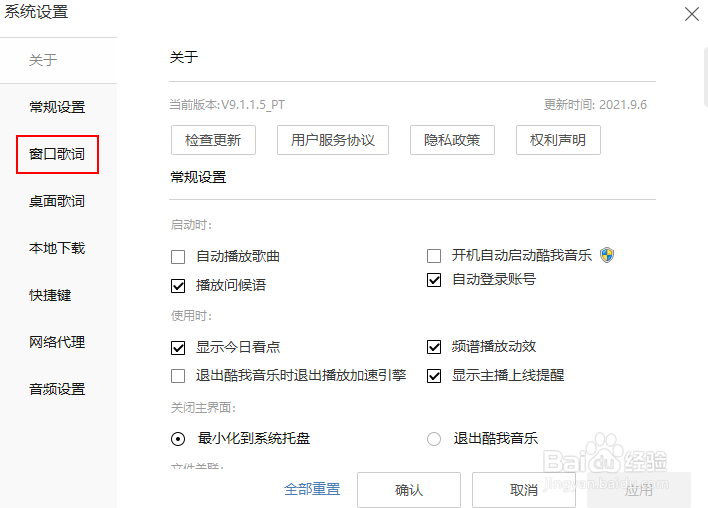This screenshot has width=708, height=508.
Task: Open 网络代理 settings
Action: click(x=57, y=342)
